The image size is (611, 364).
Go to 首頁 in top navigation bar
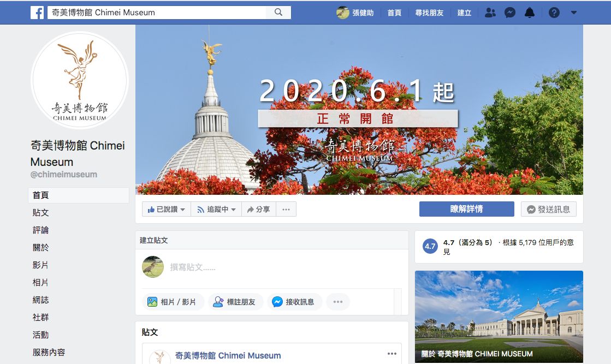point(394,13)
